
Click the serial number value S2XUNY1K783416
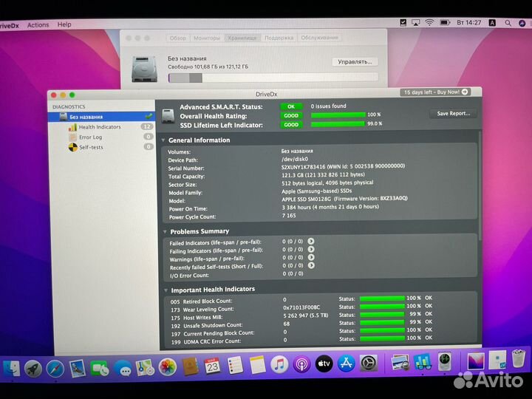pyautogui.click(x=304, y=167)
